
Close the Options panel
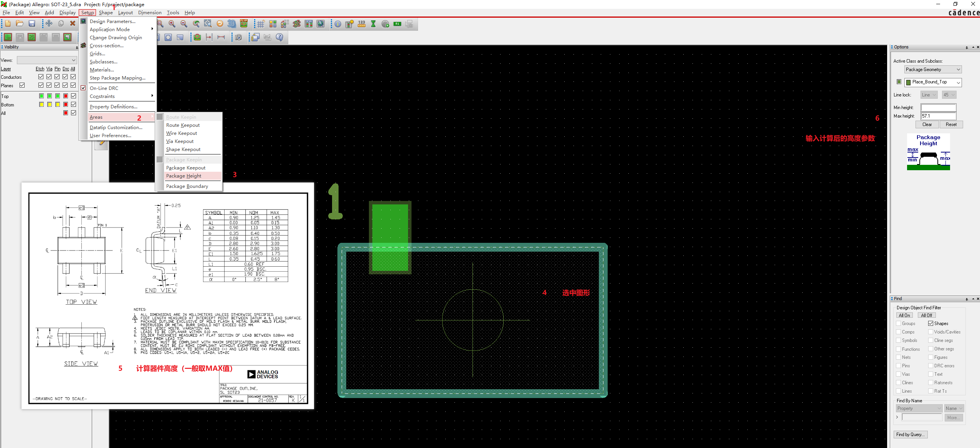pyautogui.click(x=978, y=47)
